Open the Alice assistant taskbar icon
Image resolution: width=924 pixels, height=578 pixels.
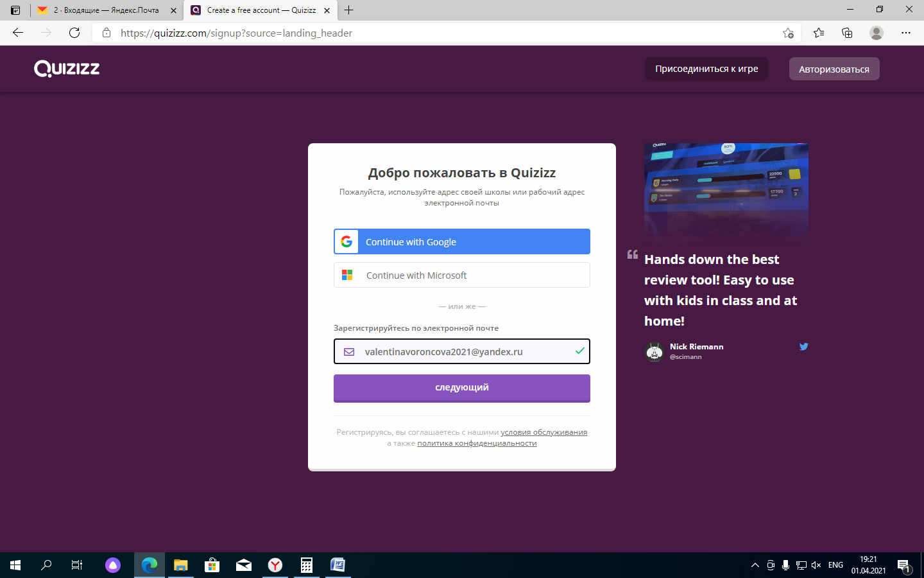113,565
